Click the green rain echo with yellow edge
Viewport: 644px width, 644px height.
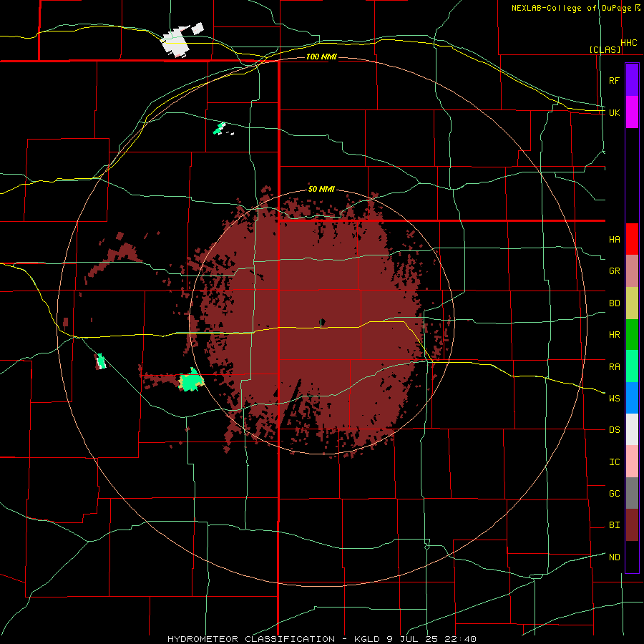point(191,381)
